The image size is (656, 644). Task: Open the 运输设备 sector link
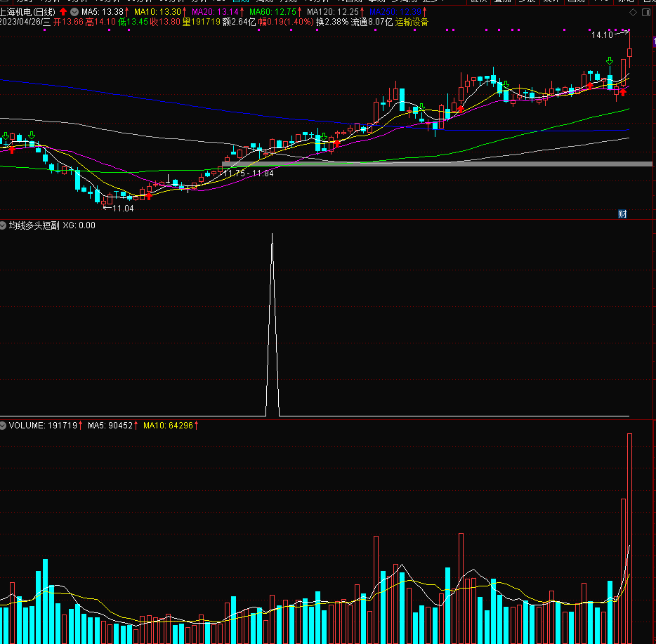[412, 22]
